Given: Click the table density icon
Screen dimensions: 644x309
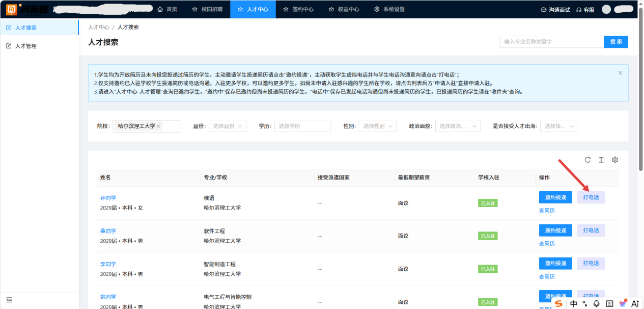Looking at the screenshot, I should pyautogui.click(x=601, y=160).
